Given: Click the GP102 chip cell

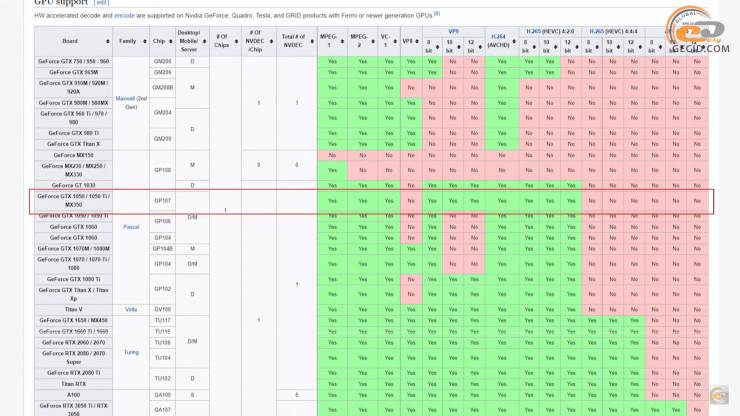Looking at the screenshot, I should pos(162,289).
